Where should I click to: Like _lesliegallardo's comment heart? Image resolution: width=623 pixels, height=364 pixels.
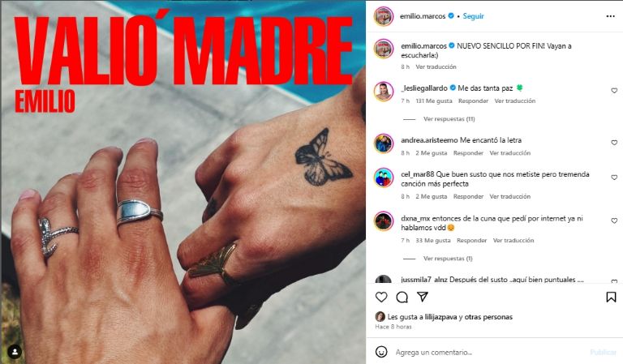[614, 91]
